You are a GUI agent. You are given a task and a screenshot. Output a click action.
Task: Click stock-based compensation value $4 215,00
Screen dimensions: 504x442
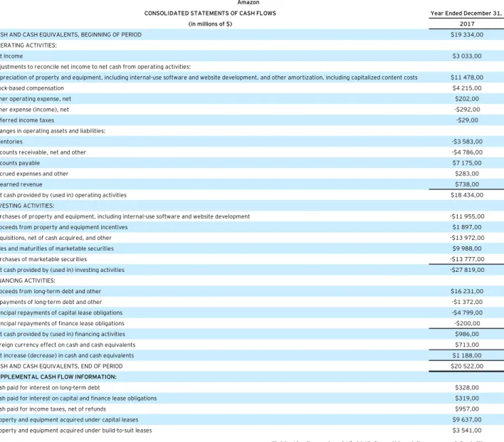point(467,88)
